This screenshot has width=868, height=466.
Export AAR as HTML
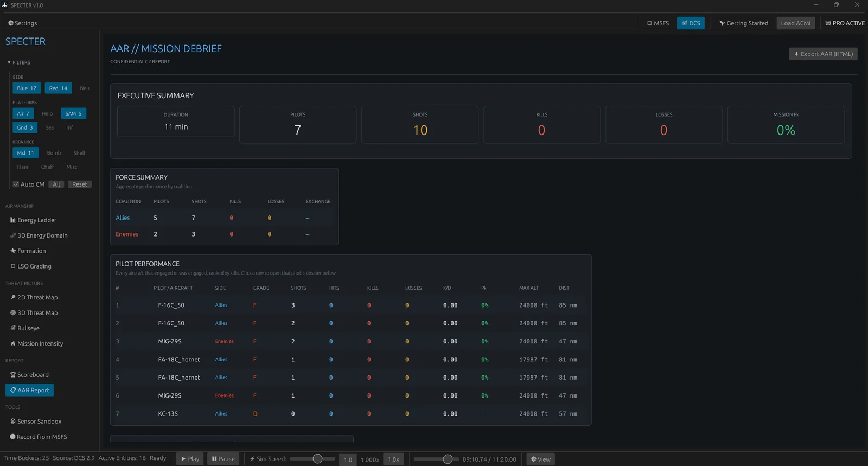tap(823, 54)
